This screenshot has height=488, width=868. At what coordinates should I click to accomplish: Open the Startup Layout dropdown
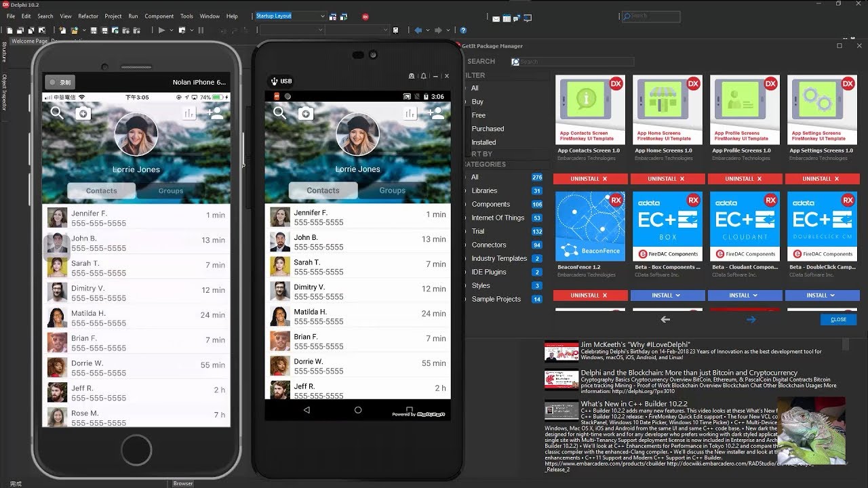pyautogui.click(x=323, y=16)
